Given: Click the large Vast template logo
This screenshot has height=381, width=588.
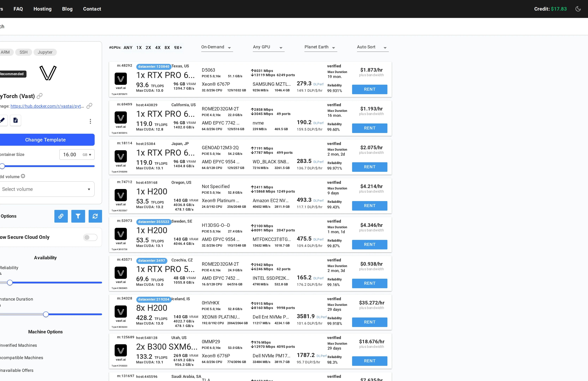Looking at the screenshot, I should point(48,73).
